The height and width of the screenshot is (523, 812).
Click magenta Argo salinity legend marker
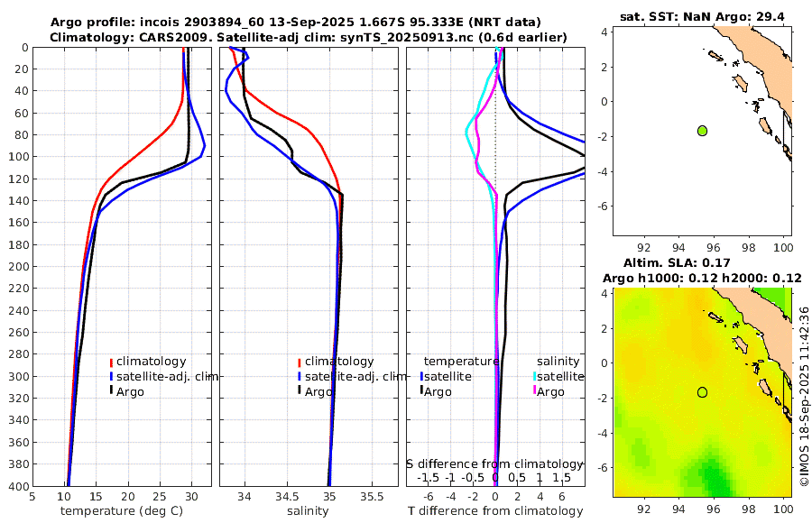coord(535,390)
